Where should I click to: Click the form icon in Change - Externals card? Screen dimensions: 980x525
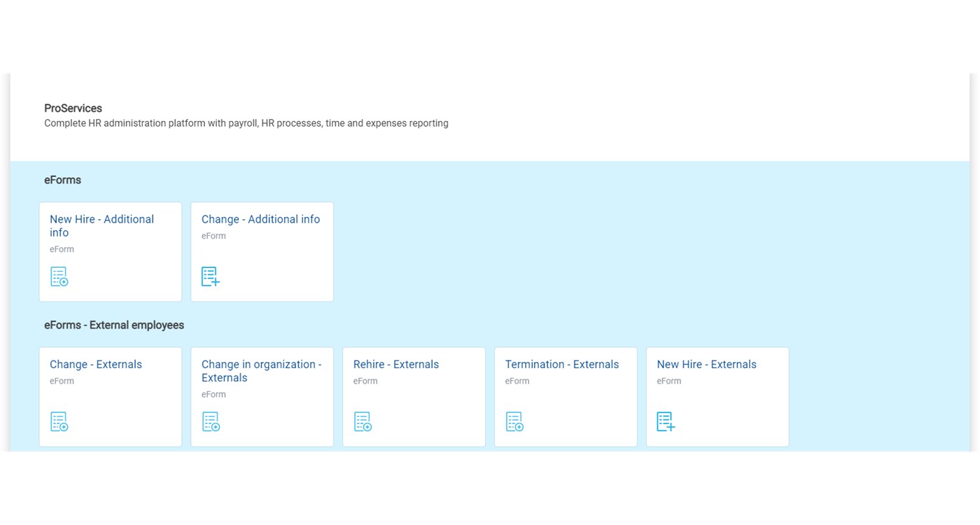pos(59,421)
